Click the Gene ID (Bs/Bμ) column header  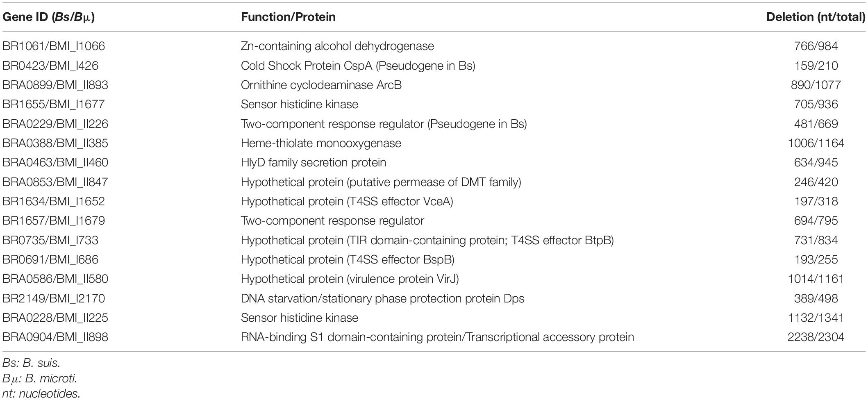click(49, 17)
